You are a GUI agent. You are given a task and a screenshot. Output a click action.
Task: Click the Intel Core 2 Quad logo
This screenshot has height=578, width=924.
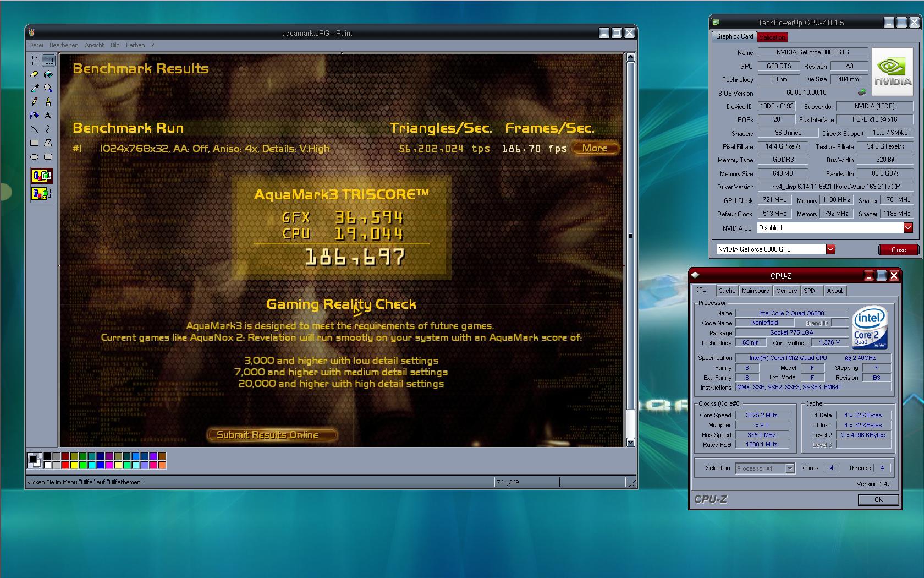click(x=870, y=328)
